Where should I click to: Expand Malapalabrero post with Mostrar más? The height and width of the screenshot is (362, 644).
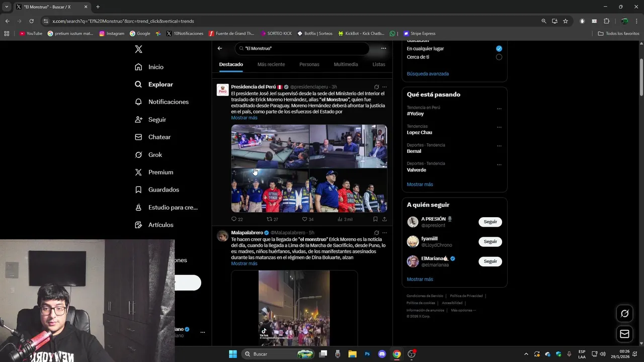244,263
